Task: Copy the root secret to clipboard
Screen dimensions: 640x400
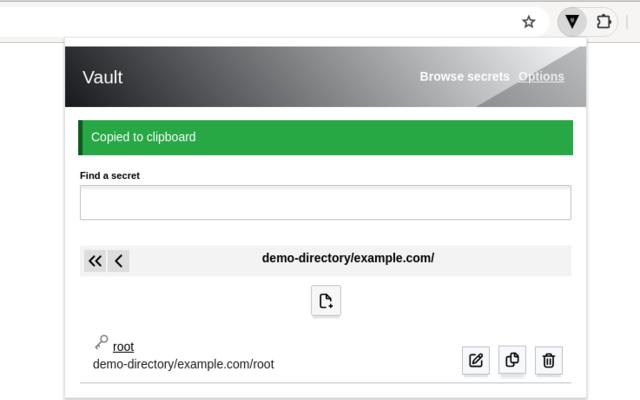Action: tap(512, 360)
